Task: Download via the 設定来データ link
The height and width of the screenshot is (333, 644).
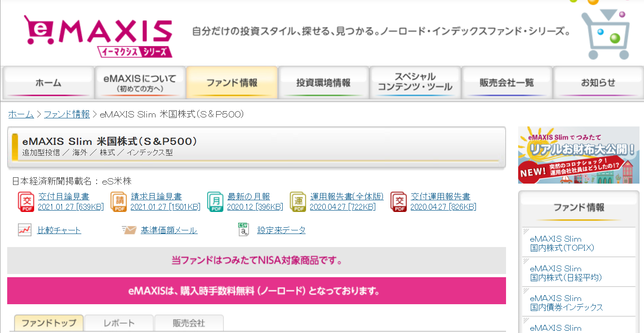Action: pos(281,230)
